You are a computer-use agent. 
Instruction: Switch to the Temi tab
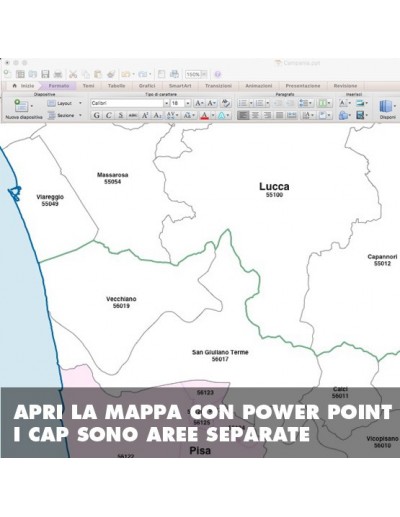tap(88, 86)
